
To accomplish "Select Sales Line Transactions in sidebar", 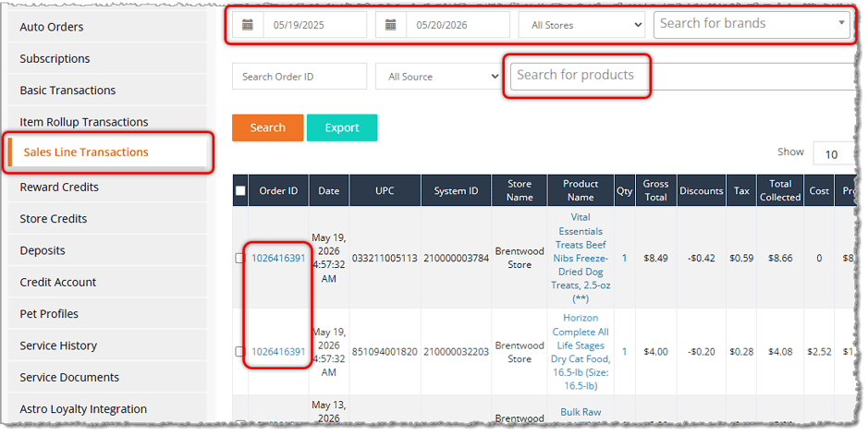I will [107, 152].
